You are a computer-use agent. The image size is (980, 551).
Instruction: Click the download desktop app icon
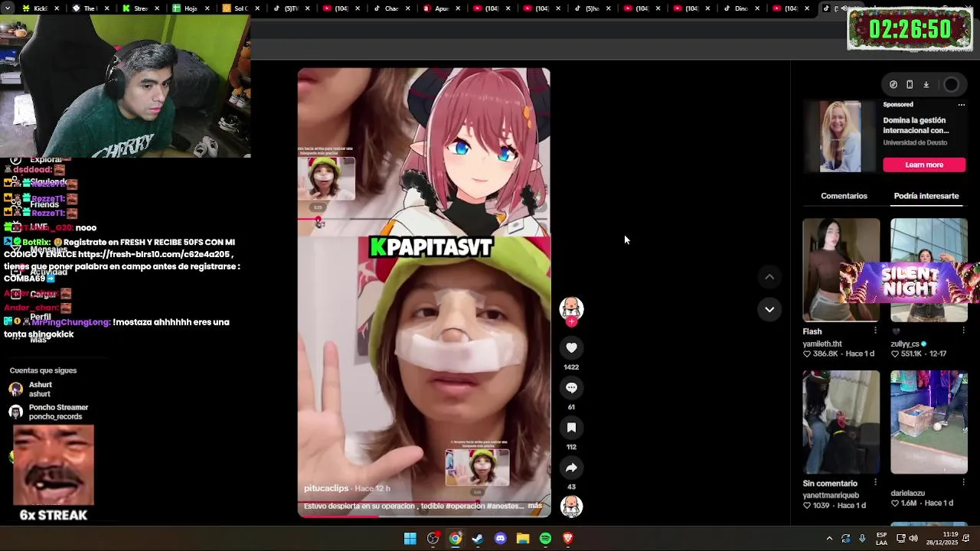926,85
